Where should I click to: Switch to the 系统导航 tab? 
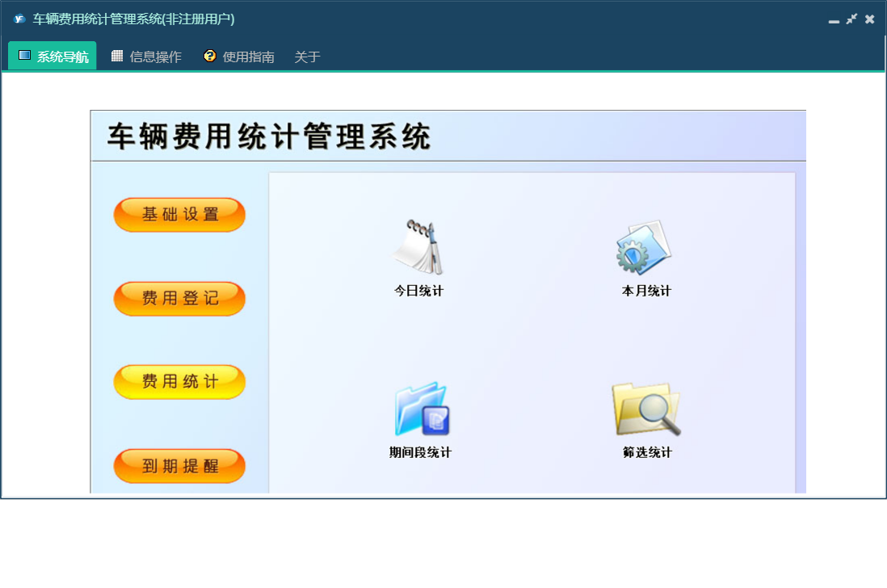[x=53, y=56]
